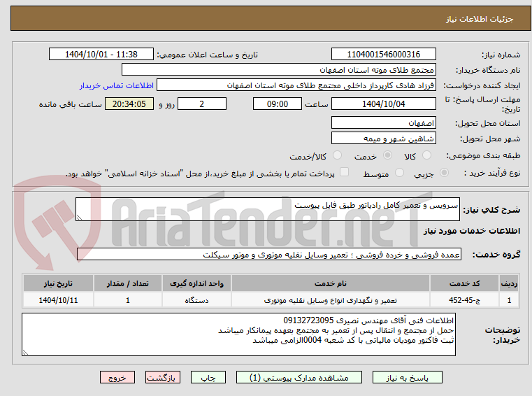
Task: Open اطلاعات تماس خریدار link
Action: [116, 85]
